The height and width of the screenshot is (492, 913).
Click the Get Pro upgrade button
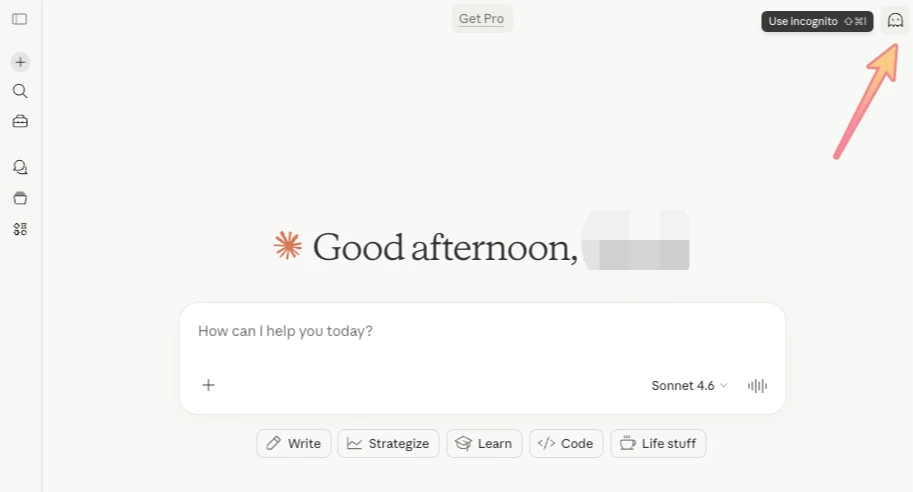click(482, 19)
